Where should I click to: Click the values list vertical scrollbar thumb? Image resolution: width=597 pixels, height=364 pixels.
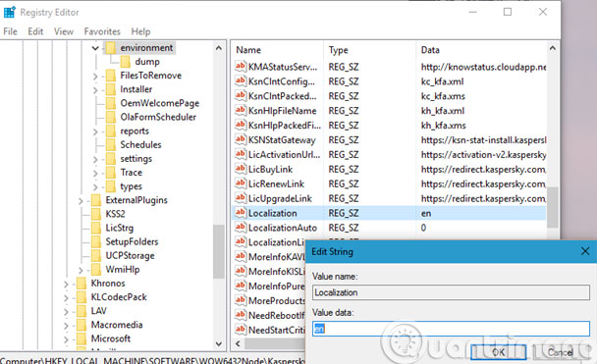click(553, 207)
